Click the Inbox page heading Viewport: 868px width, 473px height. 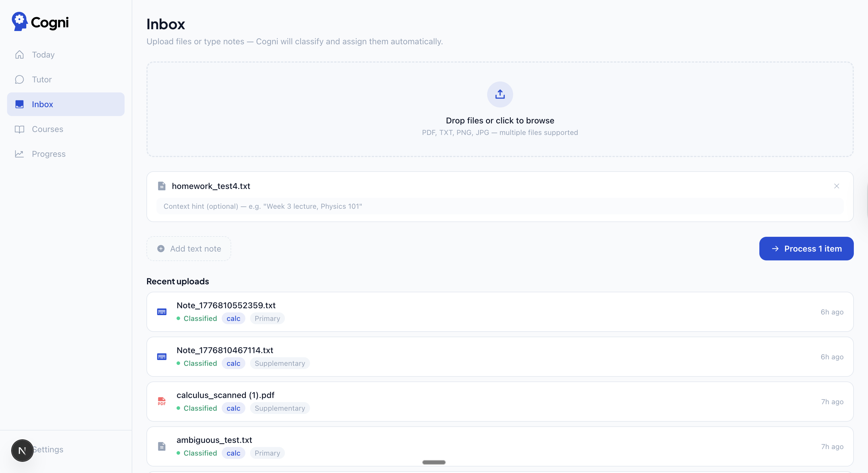click(x=166, y=24)
